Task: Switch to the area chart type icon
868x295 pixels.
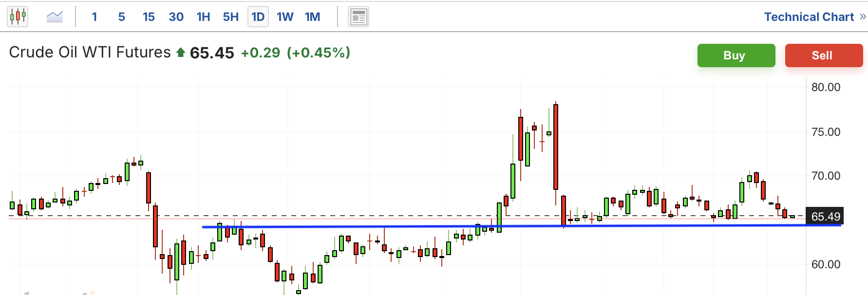Action: 55,17
